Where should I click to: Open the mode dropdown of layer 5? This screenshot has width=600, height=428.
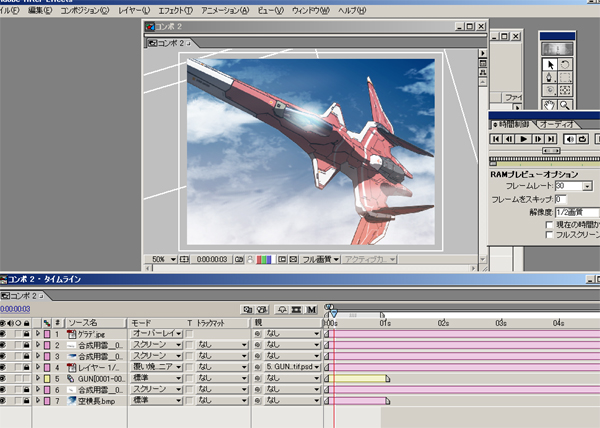click(157, 378)
